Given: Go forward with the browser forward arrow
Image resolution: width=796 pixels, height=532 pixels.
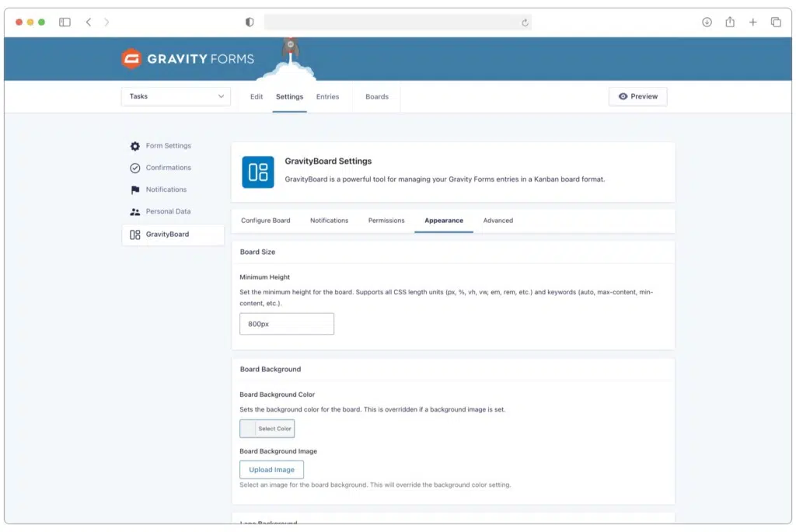Looking at the screenshot, I should point(106,23).
